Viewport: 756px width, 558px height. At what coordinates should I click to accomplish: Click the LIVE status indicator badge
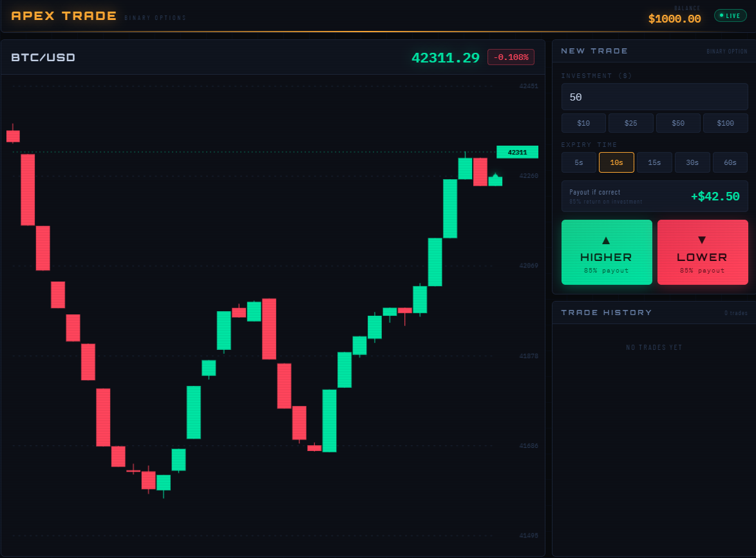pos(730,15)
